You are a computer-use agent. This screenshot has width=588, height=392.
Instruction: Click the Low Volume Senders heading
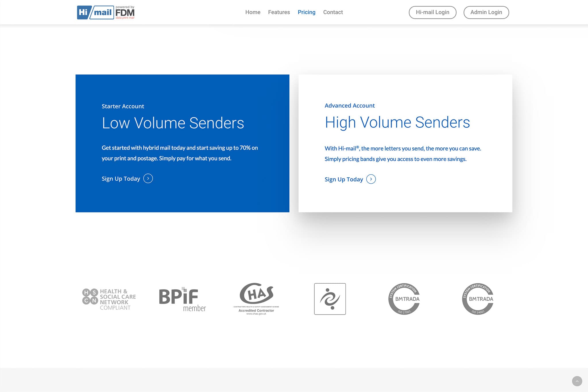(173, 123)
